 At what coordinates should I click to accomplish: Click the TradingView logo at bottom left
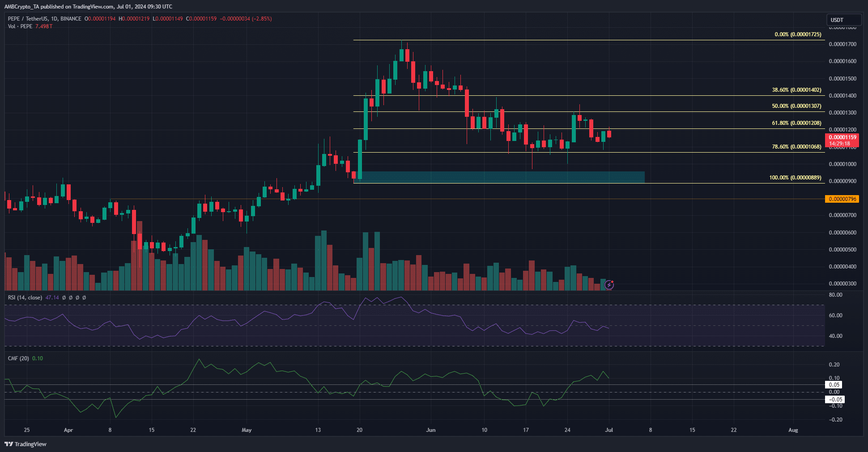click(x=26, y=444)
